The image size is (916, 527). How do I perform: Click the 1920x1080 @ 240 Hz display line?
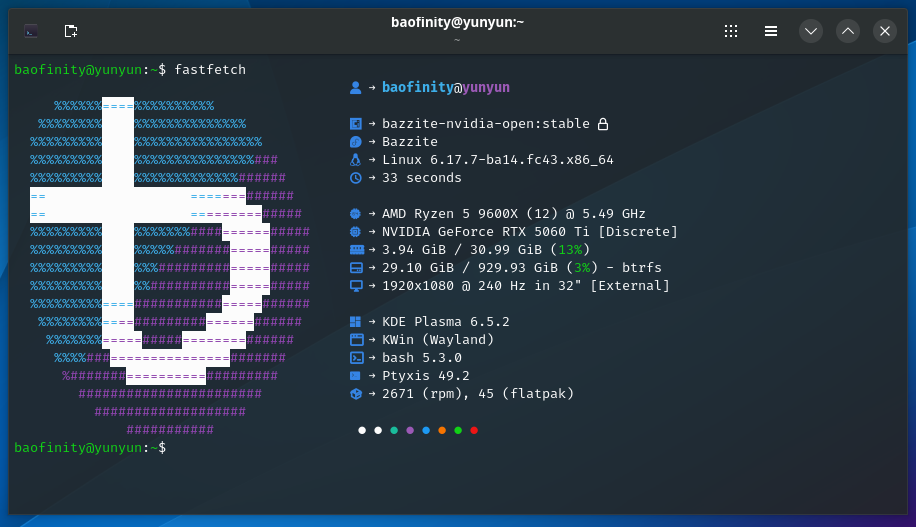pyautogui.click(x=526, y=286)
